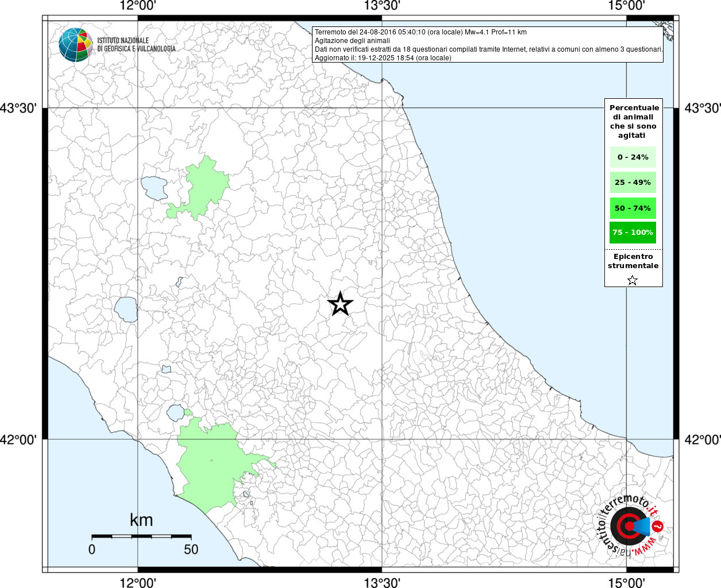Click the large green Rome municipality area

coord(210,465)
